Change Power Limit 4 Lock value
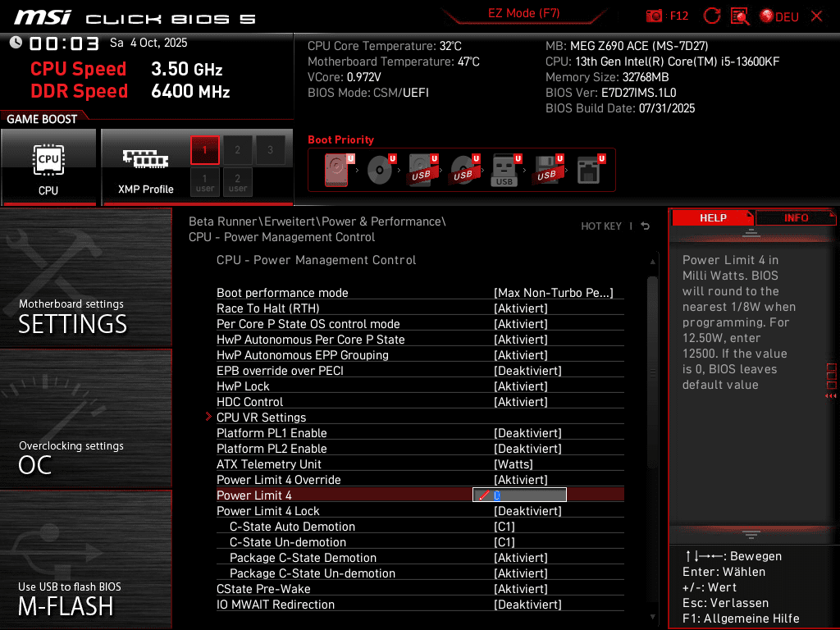 coord(527,511)
